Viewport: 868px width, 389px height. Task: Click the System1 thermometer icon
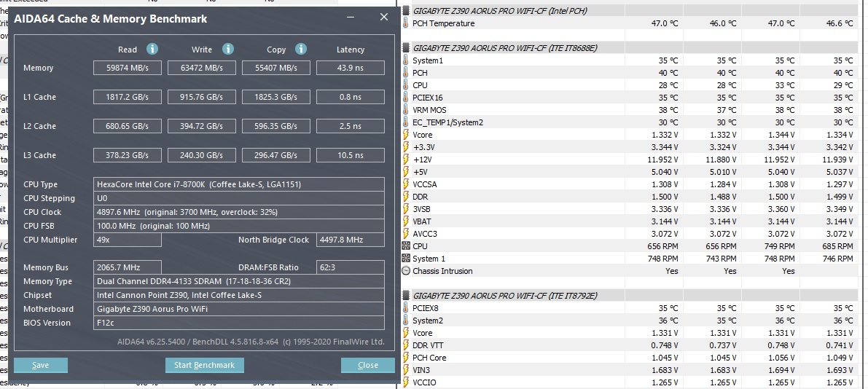pos(406,60)
